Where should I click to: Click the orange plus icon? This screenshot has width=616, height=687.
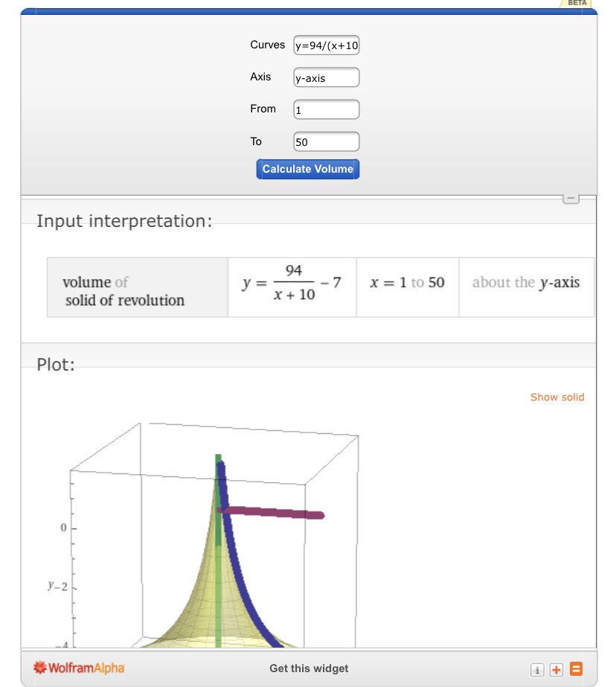[x=556, y=669]
